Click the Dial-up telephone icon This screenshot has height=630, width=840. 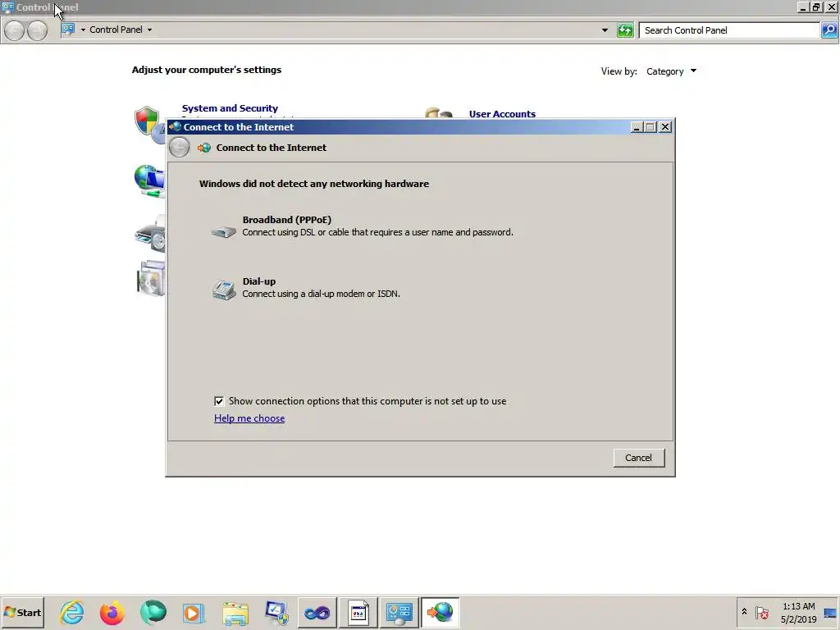tap(224, 290)
